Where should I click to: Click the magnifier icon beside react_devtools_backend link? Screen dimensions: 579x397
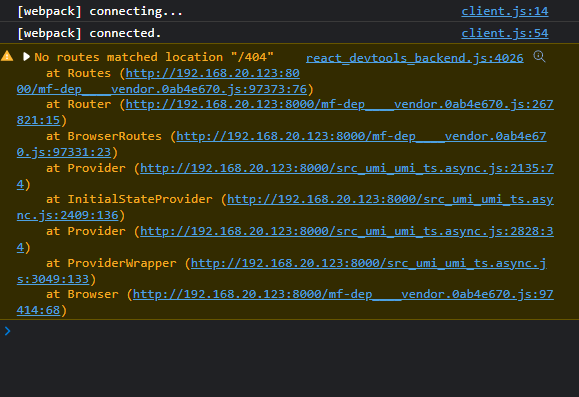539,57
